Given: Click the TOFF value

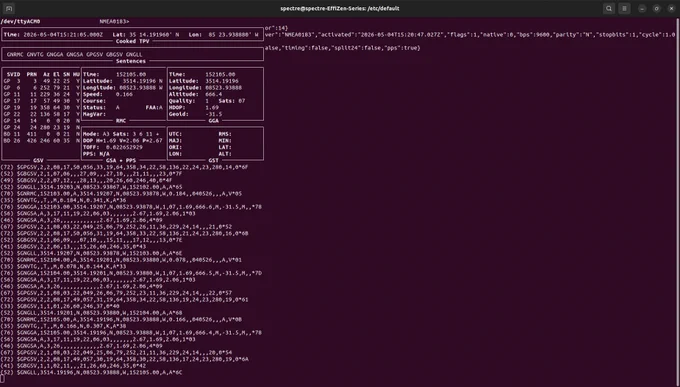Looking at the screenshot, I should tap(124, 147).
